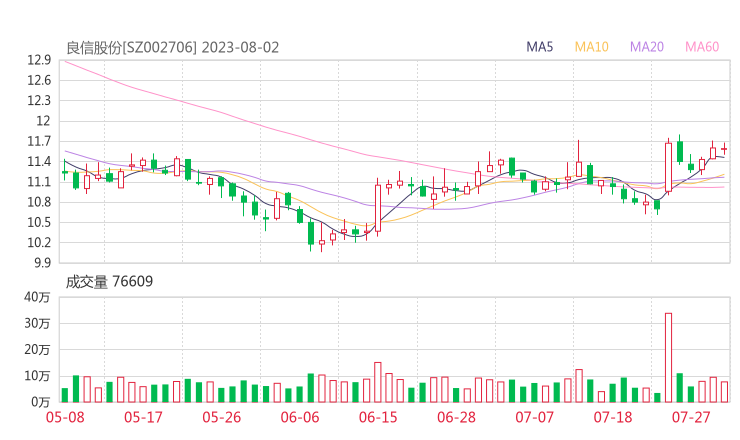Viewport: 740px width, 440px height.
Task: Click the 10.2 price axis label
Action: coord(39,242)
